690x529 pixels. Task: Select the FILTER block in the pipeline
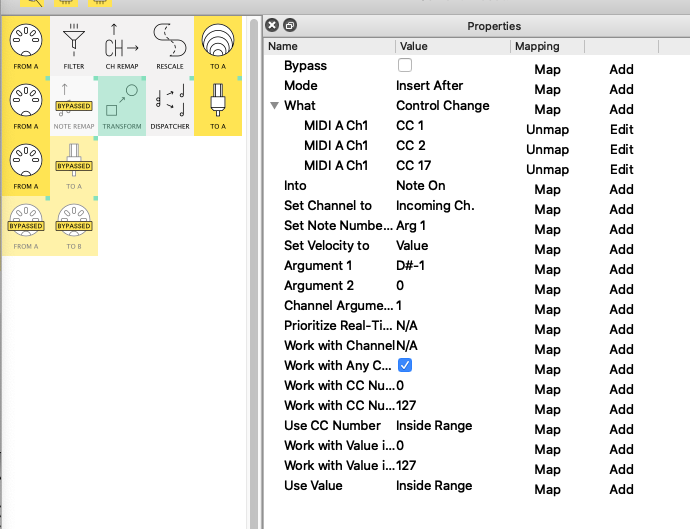point(74,46)
